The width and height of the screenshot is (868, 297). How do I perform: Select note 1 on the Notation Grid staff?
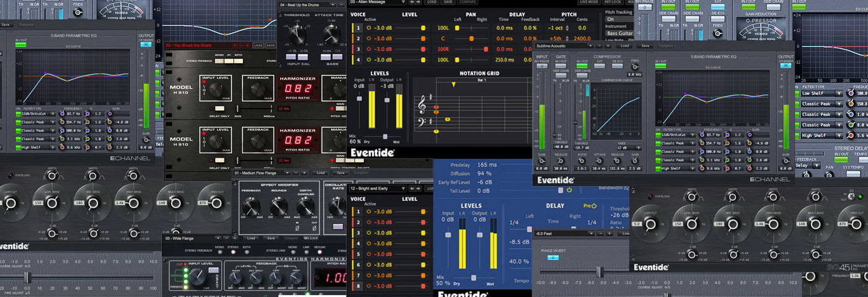click(x=436, y=131)
